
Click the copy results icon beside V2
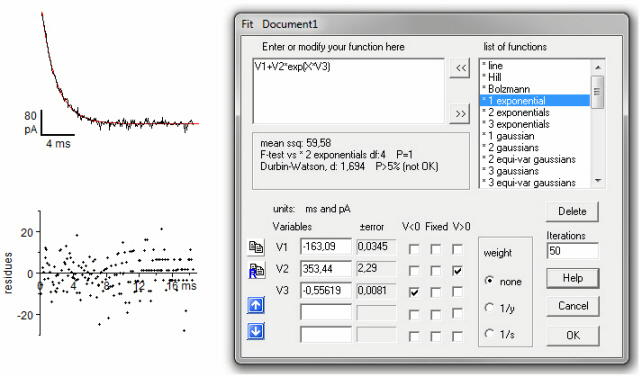point(256,271)
